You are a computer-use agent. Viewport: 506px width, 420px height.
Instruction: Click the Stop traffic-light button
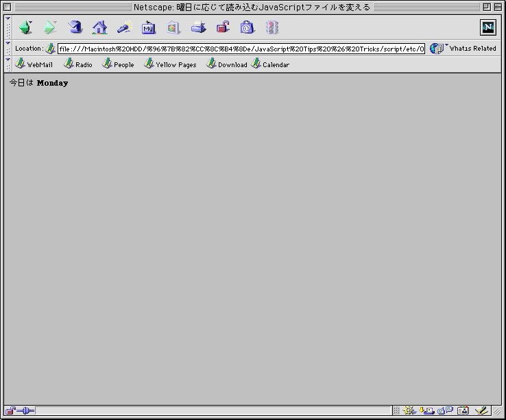click(272, 28)
